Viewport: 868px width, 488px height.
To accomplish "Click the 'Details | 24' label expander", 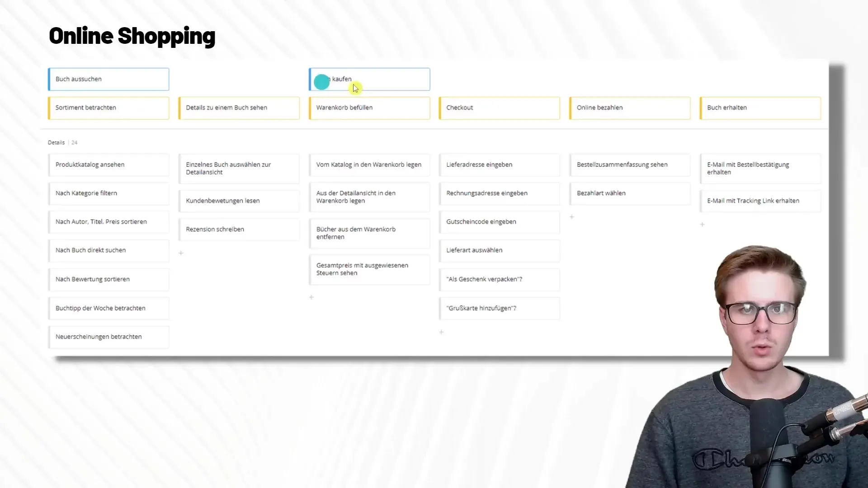I will (x=62, y=142).
